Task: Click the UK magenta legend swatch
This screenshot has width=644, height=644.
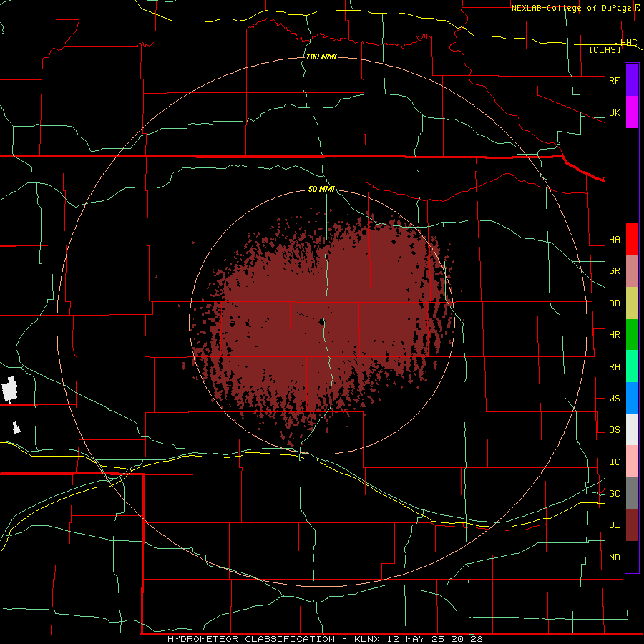Action: click(632, 112)
